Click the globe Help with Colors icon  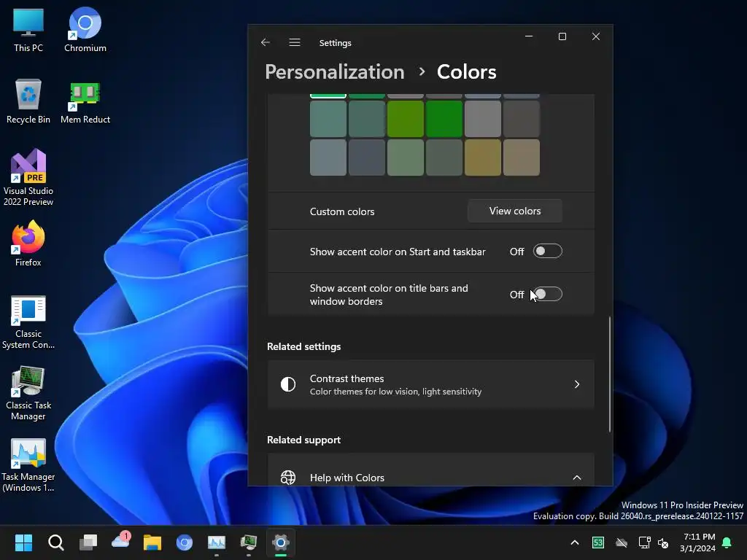pyautogui.click(x=287, y=477)
